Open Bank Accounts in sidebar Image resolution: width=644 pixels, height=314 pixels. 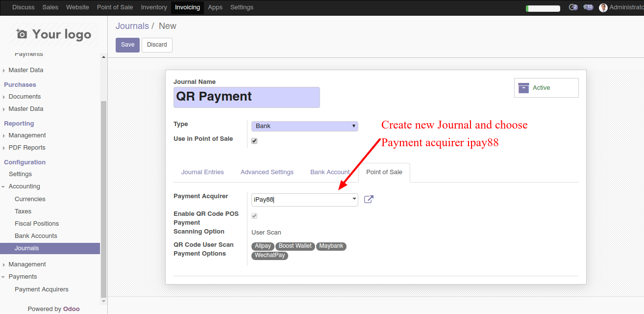click(x=36, y=236)
